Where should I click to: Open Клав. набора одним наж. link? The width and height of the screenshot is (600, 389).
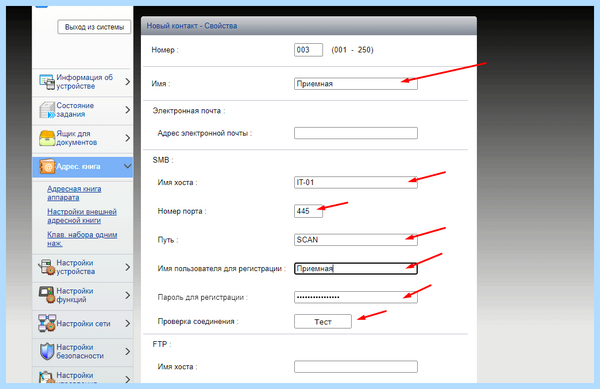82,239
